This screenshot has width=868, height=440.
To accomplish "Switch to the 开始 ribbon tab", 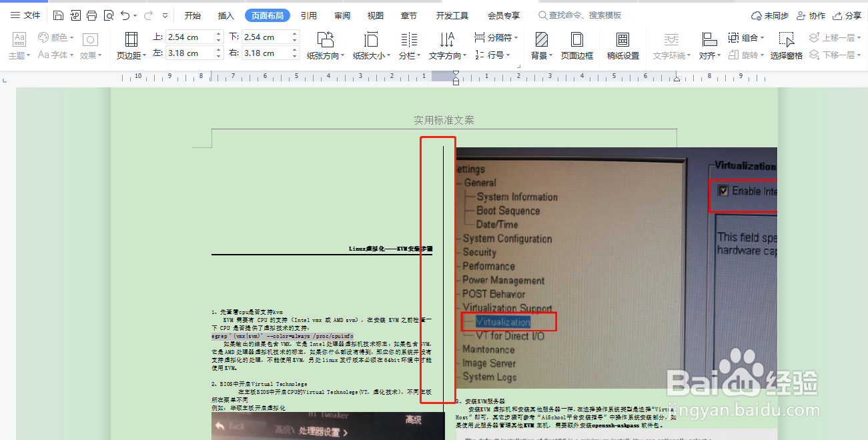I will pos(192,15).
